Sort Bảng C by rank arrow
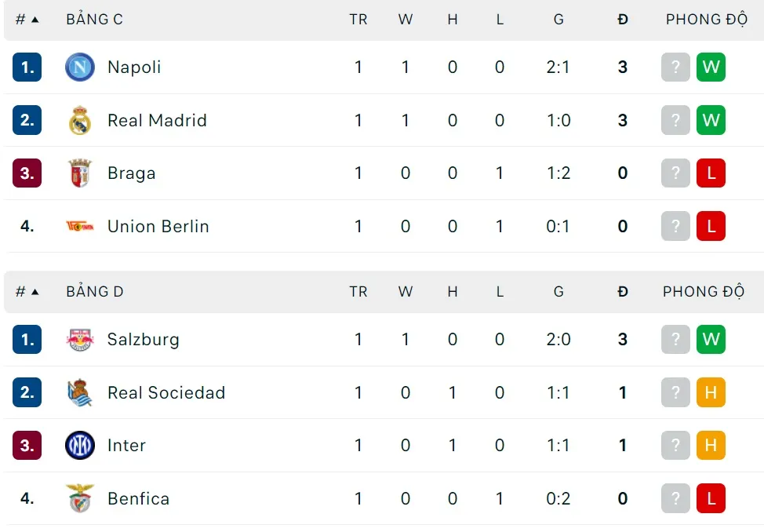764x532 pixels. [x=35, y=20]
